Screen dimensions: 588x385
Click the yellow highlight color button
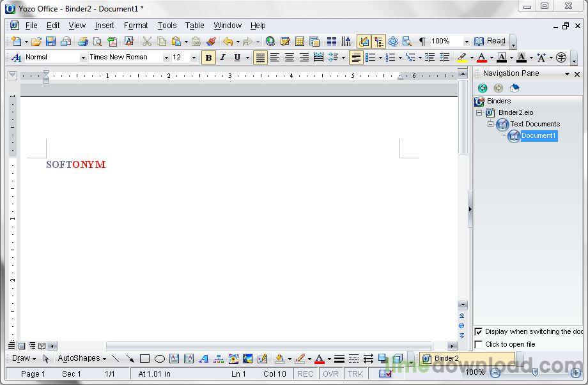(x=461, y=57)
